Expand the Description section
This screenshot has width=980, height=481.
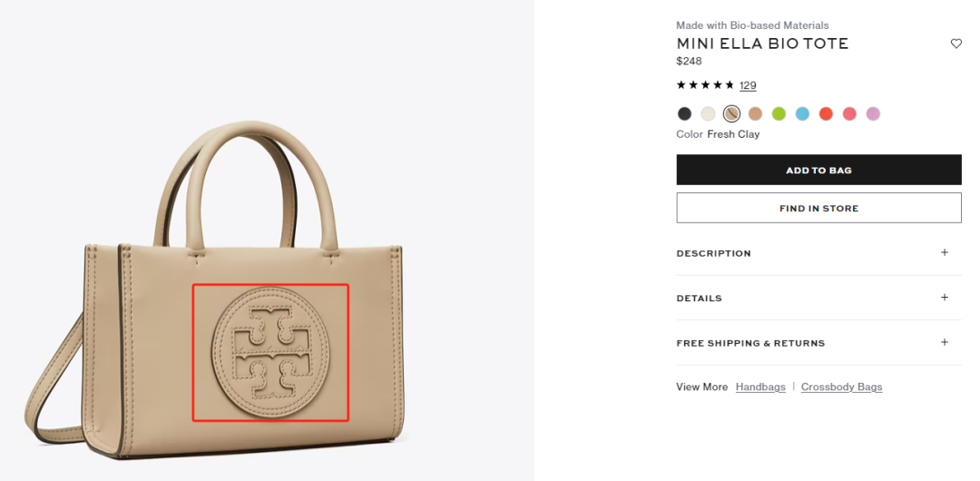click(x=714, y=253)
